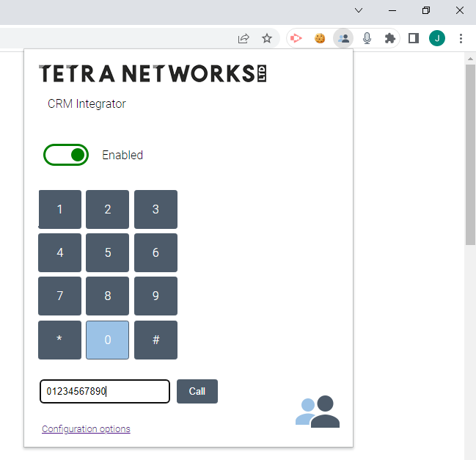The width and height of the screenshot is (476, 460).
Task: Toggle the Enabled switch off
Action: tap(66, 155)
